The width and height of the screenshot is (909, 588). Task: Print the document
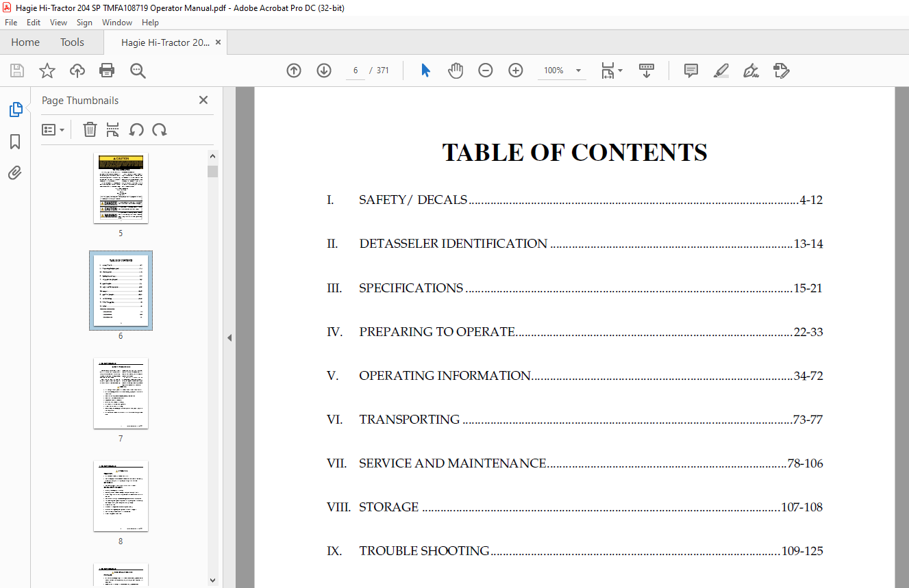pos(107,71)
